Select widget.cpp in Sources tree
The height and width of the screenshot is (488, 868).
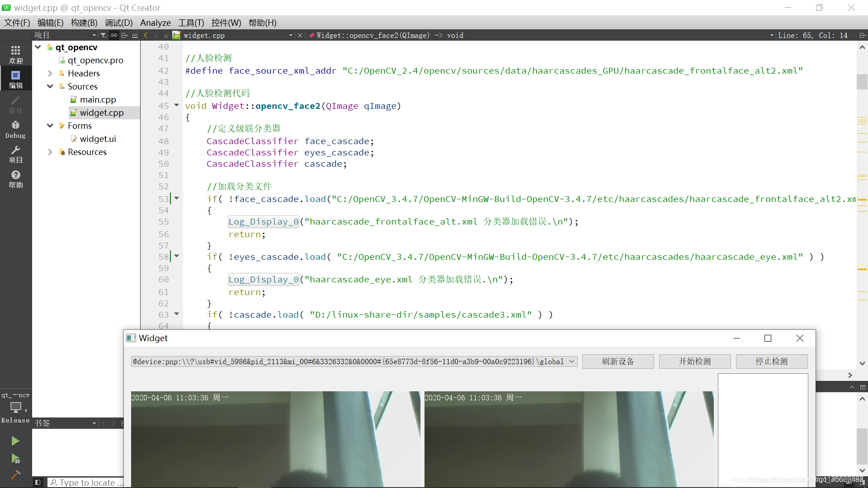pyautogui.click(x=101, y=112)
